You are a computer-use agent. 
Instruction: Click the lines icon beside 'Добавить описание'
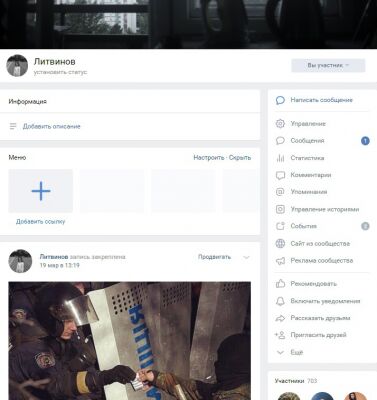13,126
